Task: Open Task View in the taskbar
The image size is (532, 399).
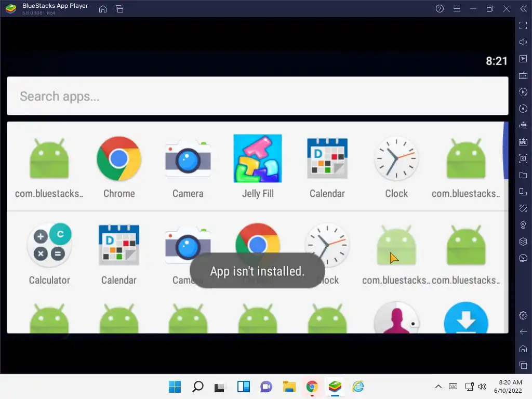Action: [220, 387]
